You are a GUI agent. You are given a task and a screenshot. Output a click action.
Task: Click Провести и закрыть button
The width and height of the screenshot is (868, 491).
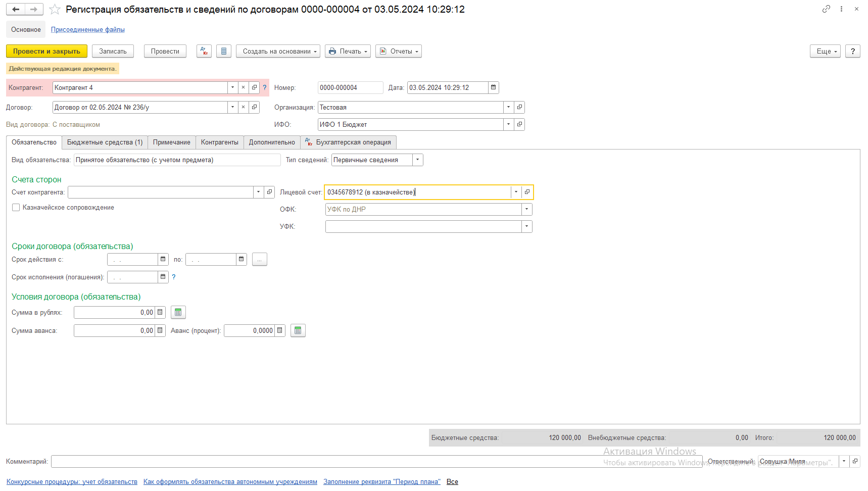(46, 51)
